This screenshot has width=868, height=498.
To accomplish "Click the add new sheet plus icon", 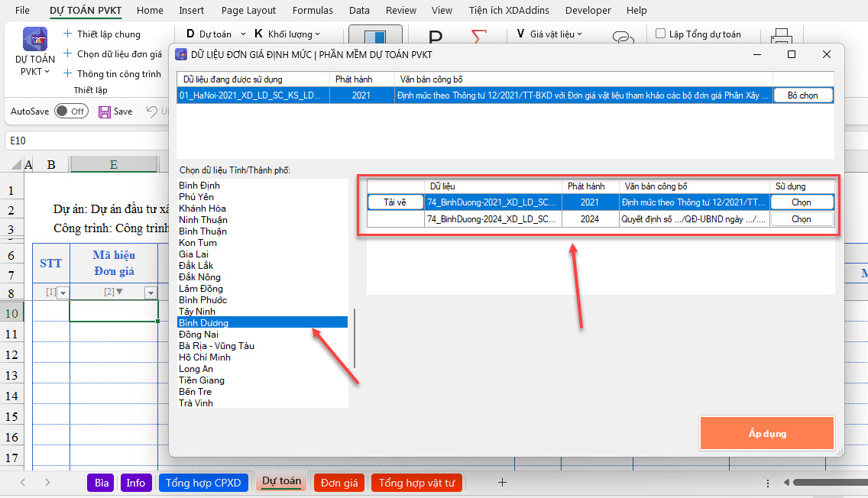I will click(502, 482).
